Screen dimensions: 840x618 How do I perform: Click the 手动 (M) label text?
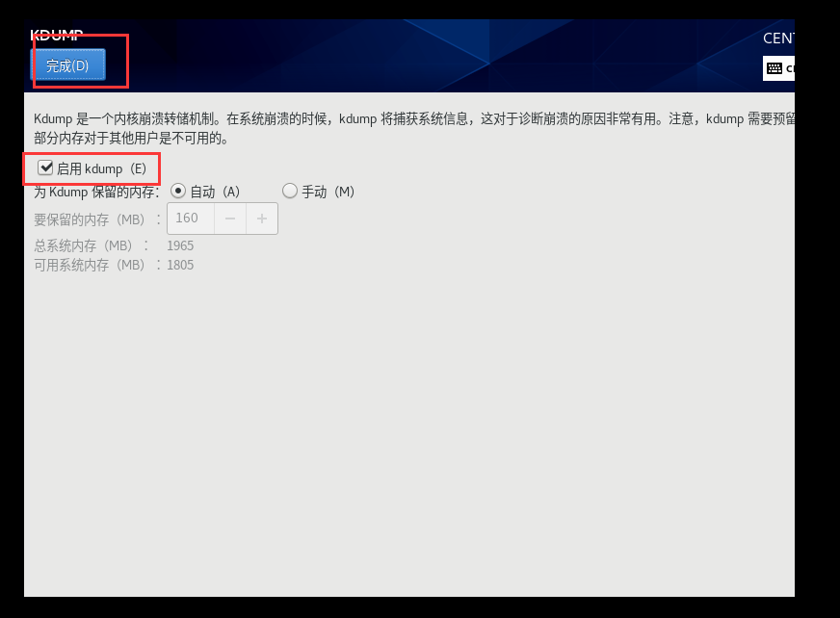[328, 192]
